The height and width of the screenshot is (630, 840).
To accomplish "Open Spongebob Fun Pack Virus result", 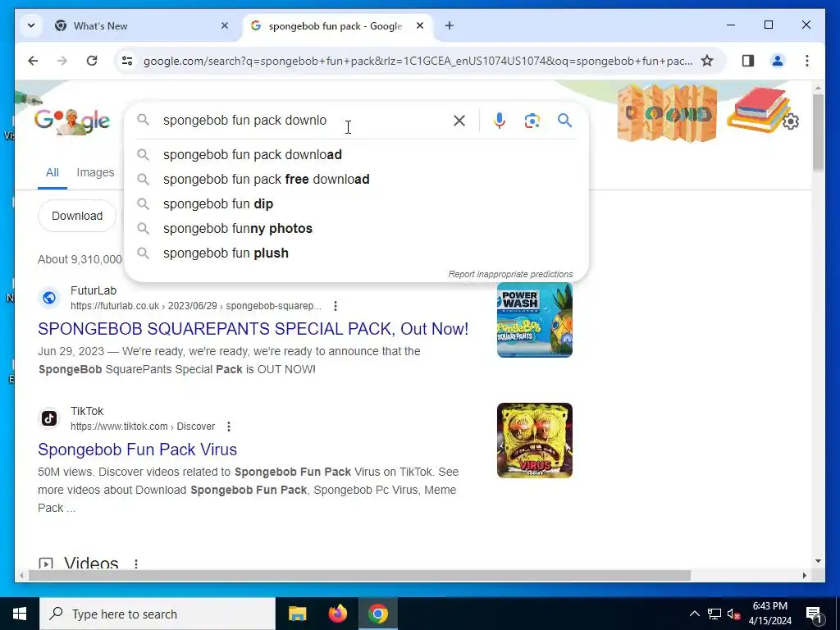I will pyautogui.click(x=137, y=450).
